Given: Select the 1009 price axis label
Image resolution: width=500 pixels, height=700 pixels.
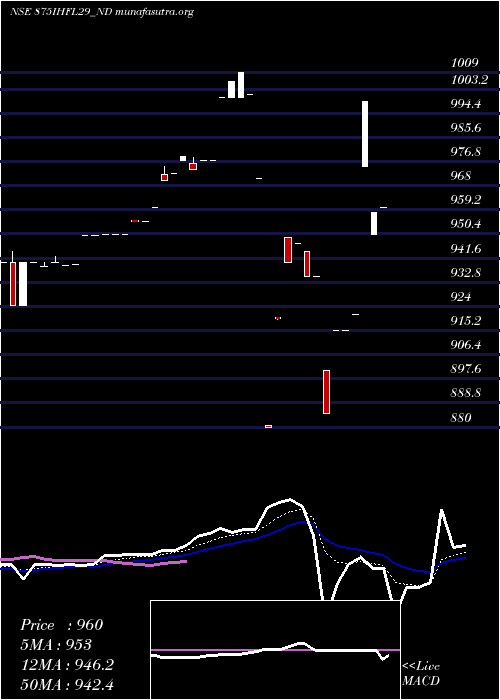Looking at the screenshot, I should tap(465, 62).
